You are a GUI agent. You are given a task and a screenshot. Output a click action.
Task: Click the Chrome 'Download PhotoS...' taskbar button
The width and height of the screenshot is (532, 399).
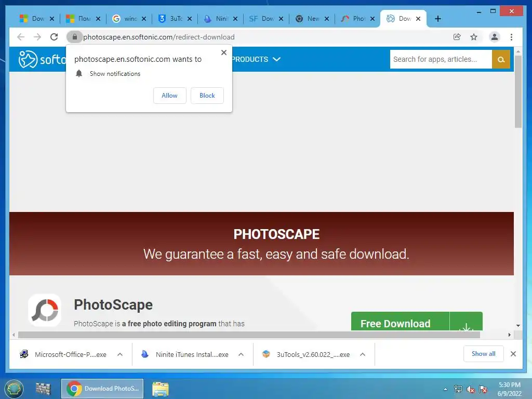(x=102, y=389)
